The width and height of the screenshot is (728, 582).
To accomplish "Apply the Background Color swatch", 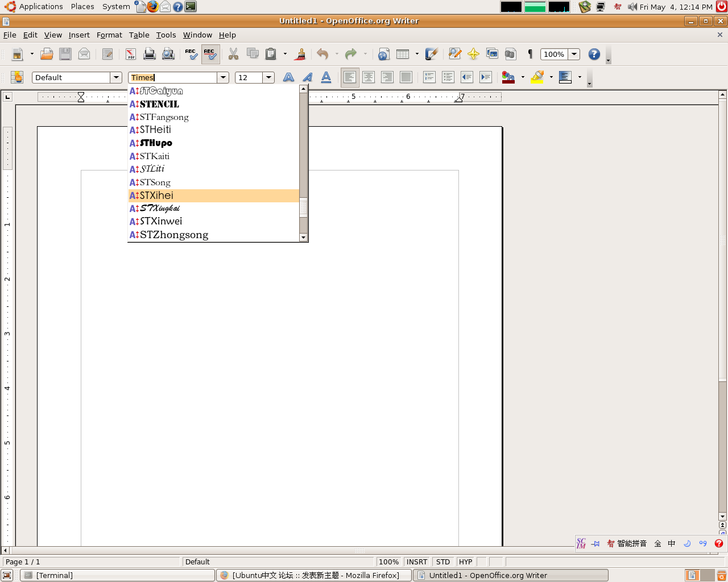I will point(565,77).
